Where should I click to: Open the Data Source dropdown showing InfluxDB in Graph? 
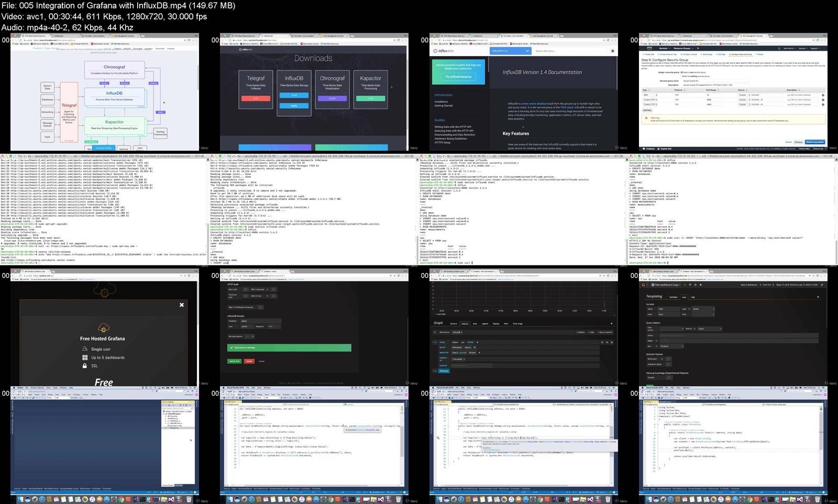[458, 332]
